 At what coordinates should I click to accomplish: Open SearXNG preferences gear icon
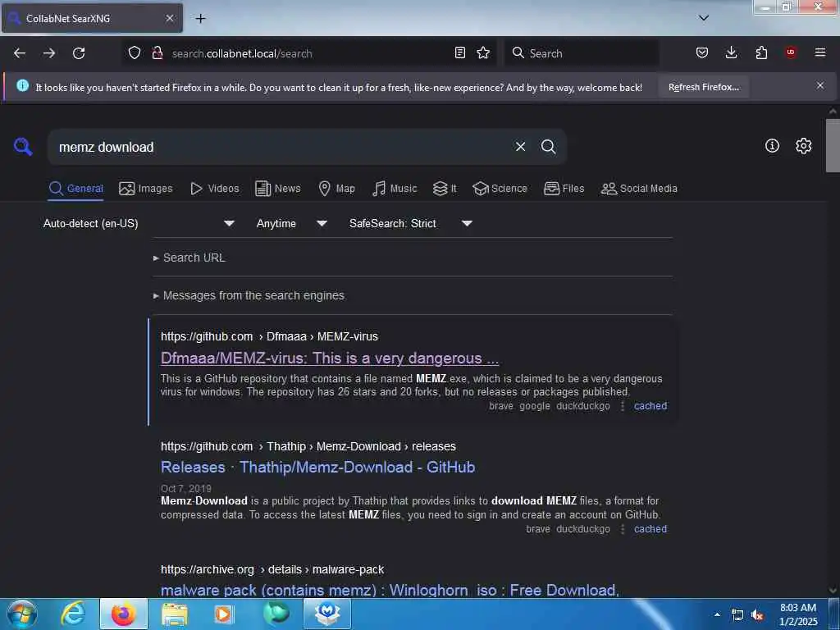coord(804,146)
